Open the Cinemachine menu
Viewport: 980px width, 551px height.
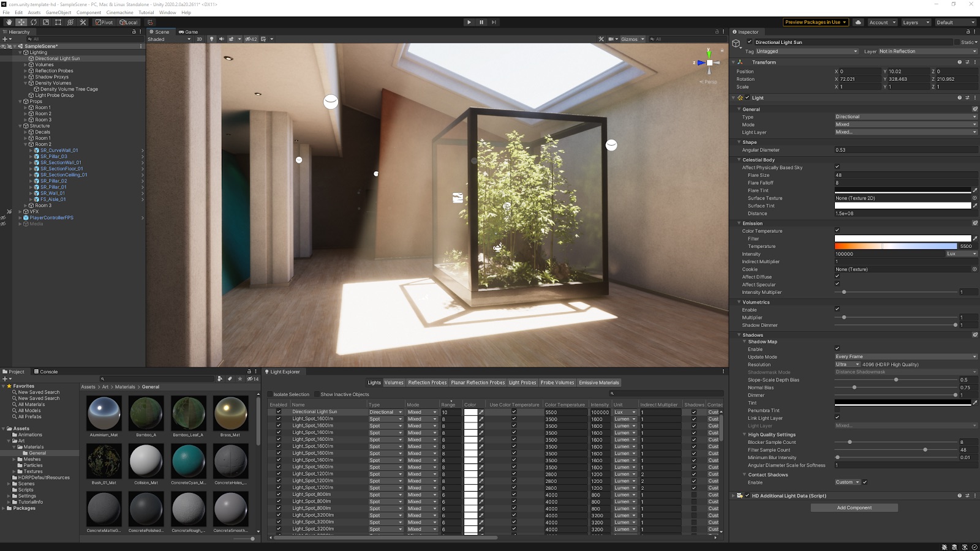point(120,12)
